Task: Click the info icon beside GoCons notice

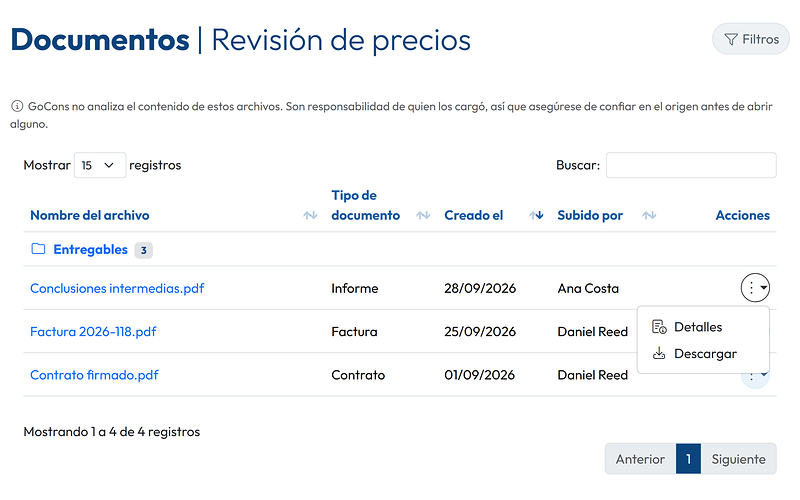Action: tap(17, 106)
